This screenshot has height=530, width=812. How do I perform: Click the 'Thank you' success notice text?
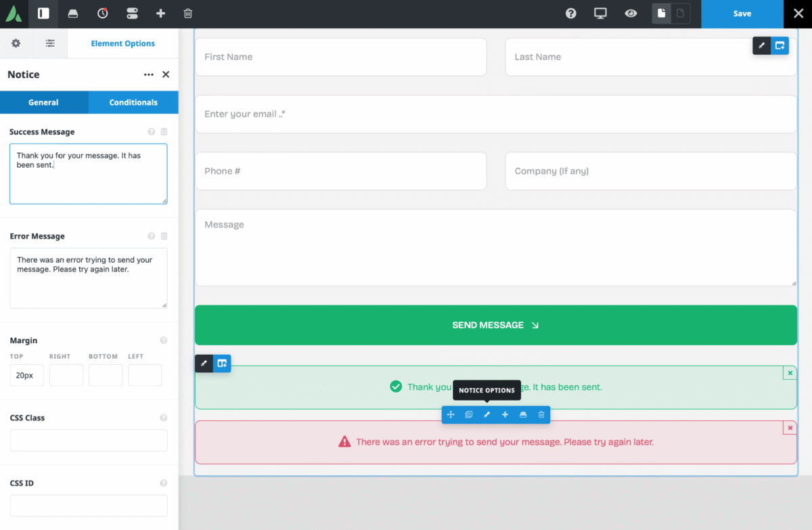click(x=505, y=387)
